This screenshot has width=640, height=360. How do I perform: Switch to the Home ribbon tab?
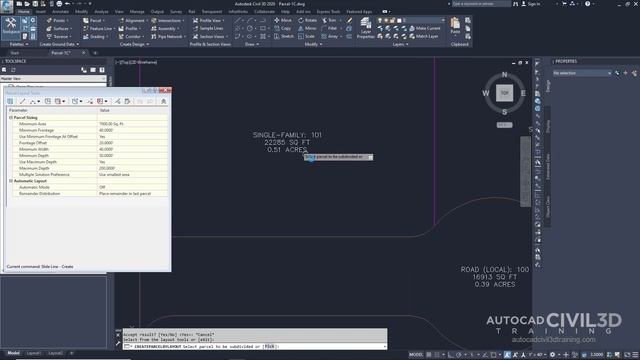24,12
